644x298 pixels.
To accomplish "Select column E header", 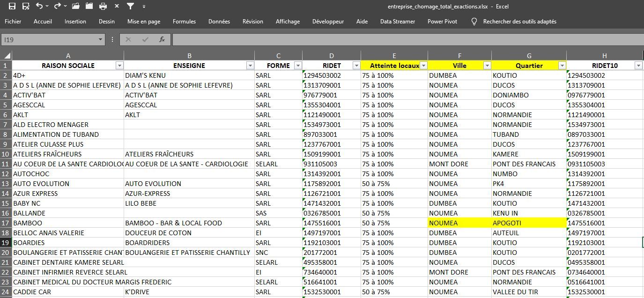I will (394, 56).
